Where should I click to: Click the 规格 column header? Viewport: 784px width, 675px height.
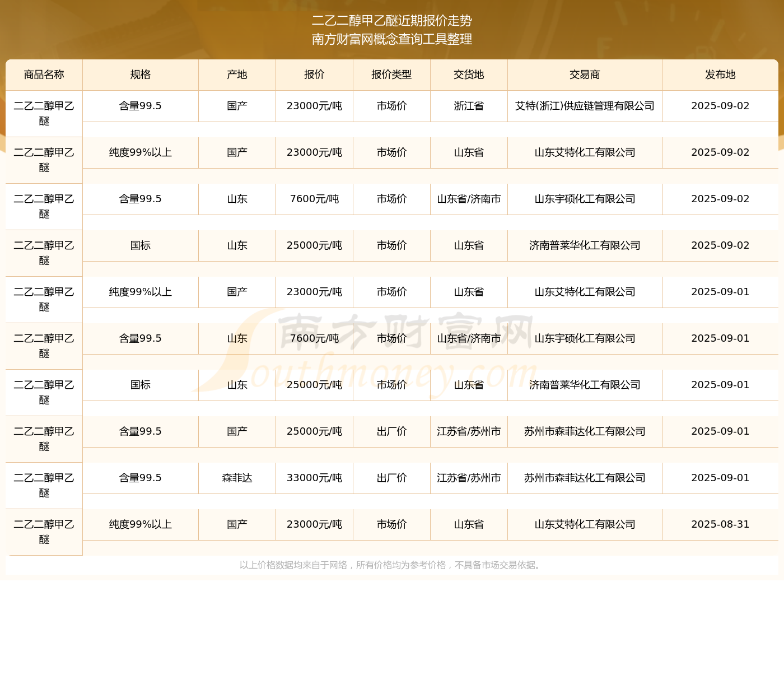(140, 75)
